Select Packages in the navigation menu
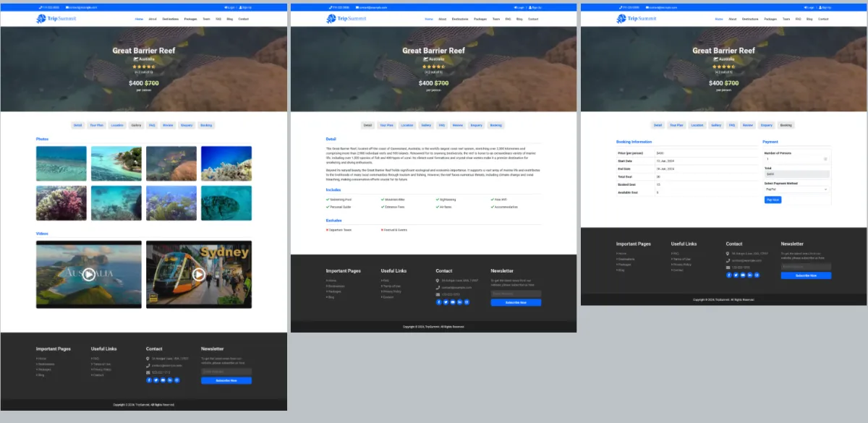868x423 pixels. coord(191,19)
